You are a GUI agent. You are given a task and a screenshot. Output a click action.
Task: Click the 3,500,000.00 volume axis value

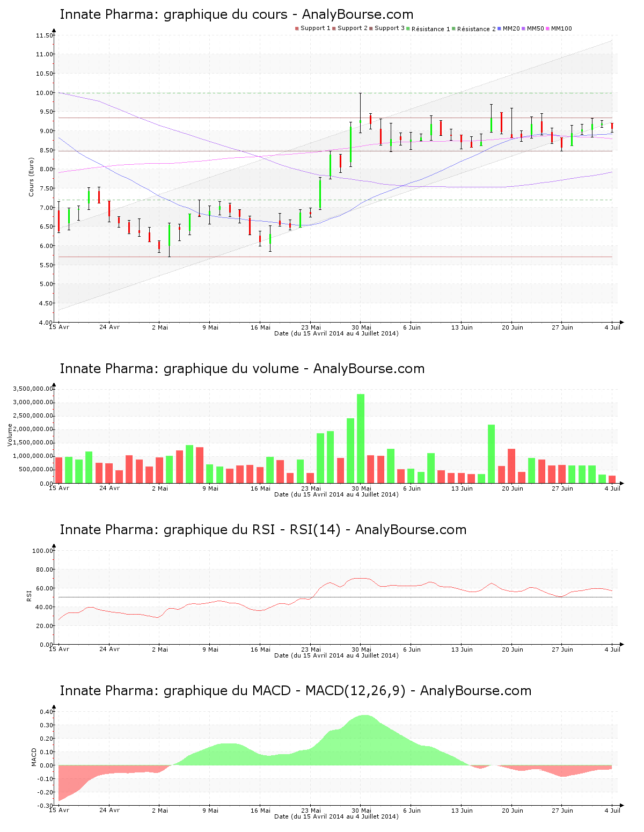click(x=32, y=389)
